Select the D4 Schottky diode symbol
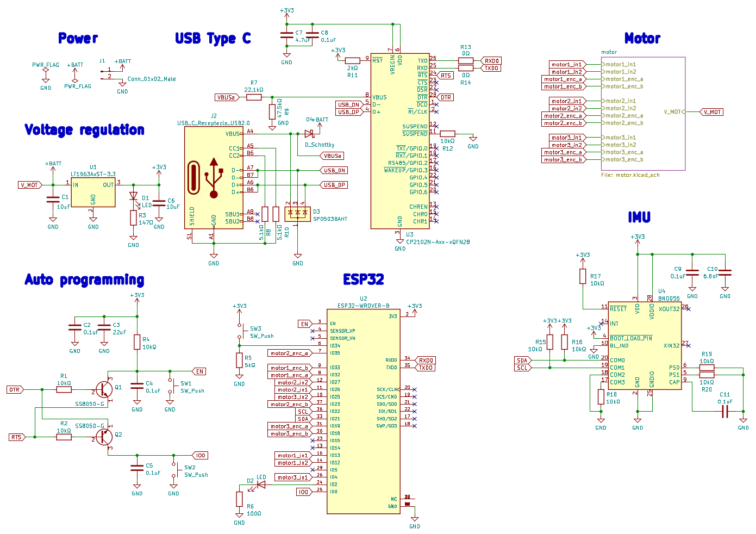Viewport: 756px width, 534px height. tap(309, 133)
